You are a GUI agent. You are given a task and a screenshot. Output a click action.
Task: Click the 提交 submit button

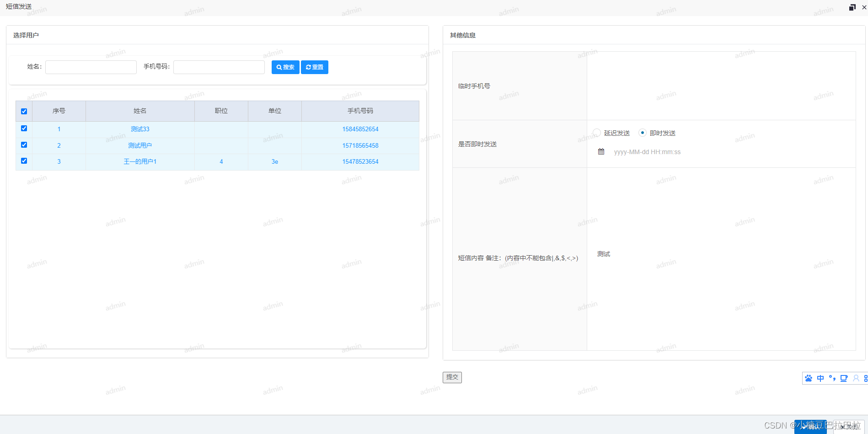pos(452,377)
